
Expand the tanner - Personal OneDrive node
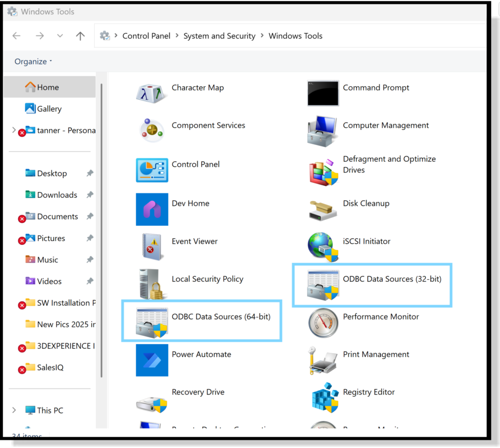[x=14, y=130]
